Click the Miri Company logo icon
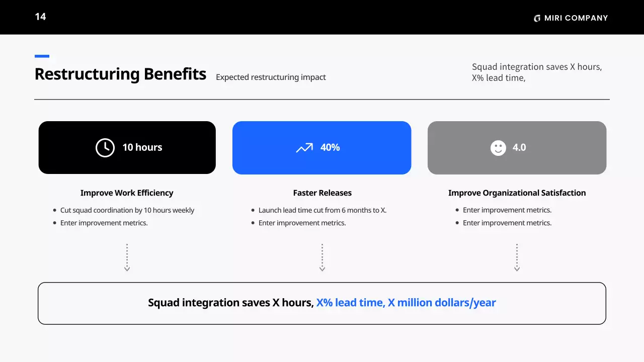 click(537, 19)
